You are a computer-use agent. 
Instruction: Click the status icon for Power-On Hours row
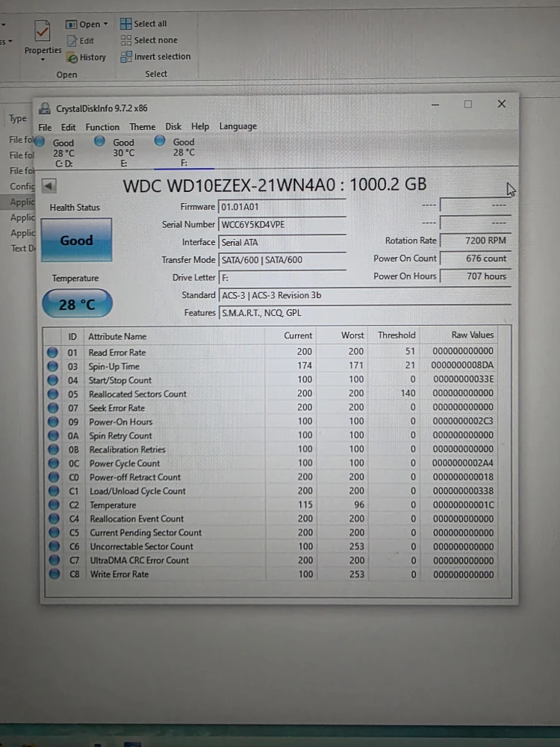[x=53, y=422]
